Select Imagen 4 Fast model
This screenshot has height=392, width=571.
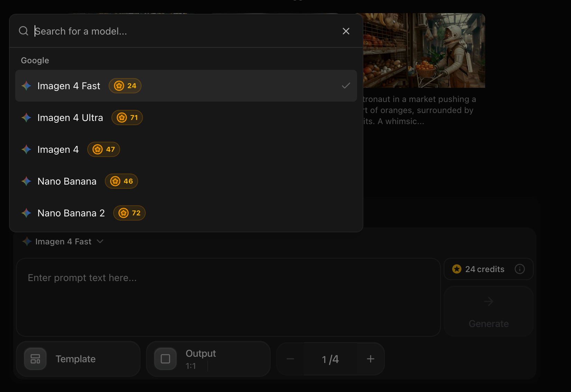(x=186, y=86)
